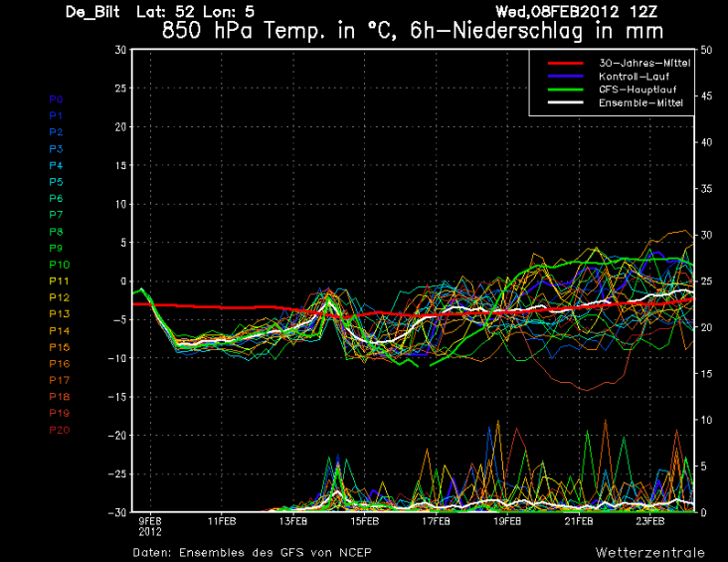Select the P4 ensemble member label
Screen dimensions: 728x562
click(56, 165)
